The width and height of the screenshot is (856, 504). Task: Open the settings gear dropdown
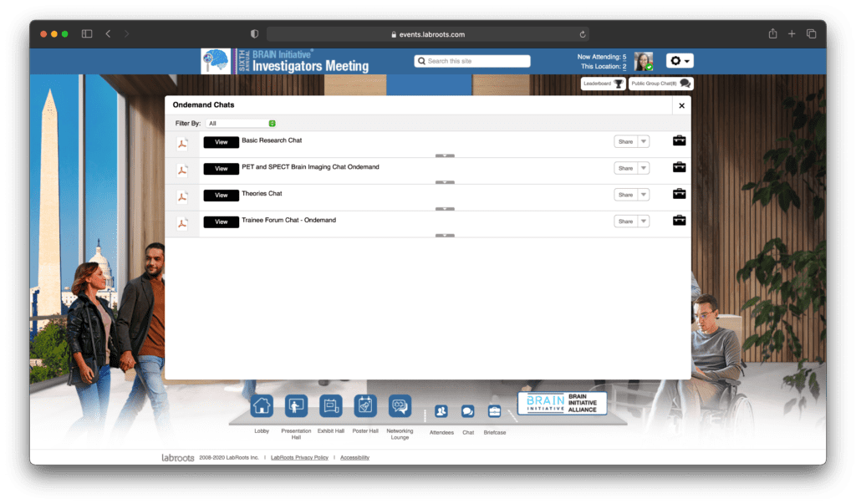pyautogui.click(x=680, y=61)
